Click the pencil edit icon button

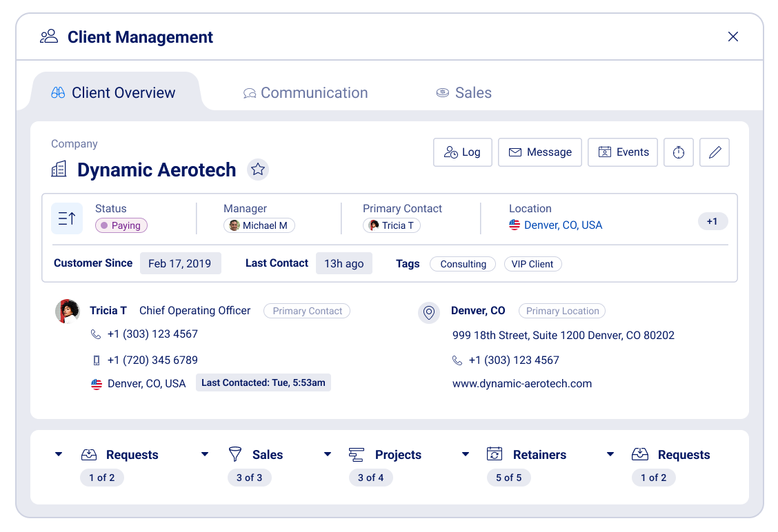715,152
